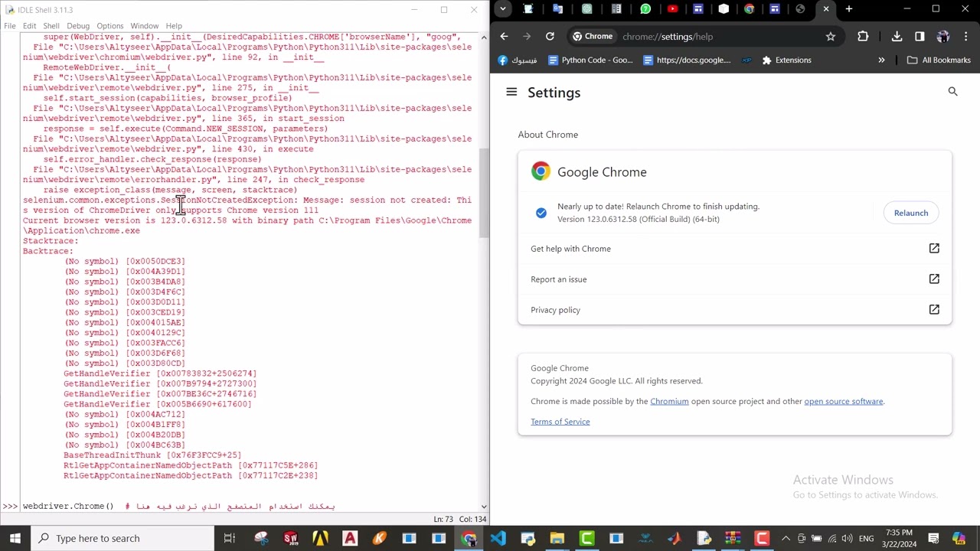Open the Privacy policy link
Screen dimensions: 980x551
pyautogui.click(x=735, y=310)
